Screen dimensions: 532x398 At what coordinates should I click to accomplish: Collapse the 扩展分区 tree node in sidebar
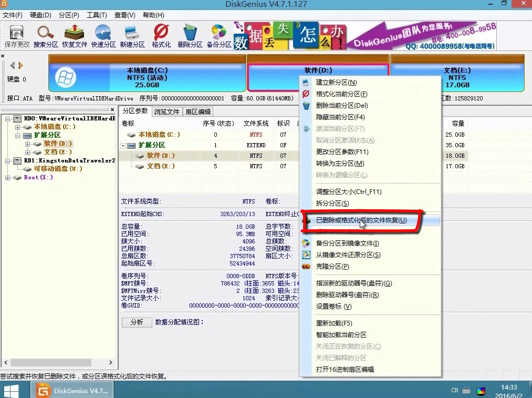pyautogui.click(x=17, y=136)
